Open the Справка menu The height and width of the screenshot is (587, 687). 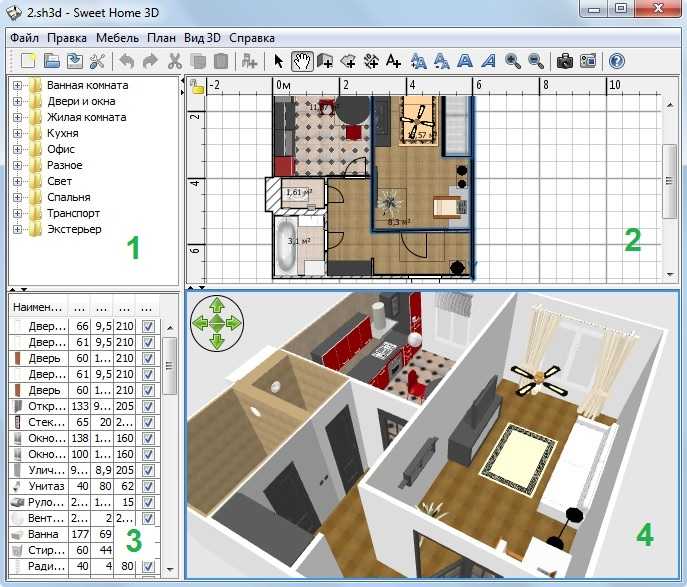coord(252,38)
